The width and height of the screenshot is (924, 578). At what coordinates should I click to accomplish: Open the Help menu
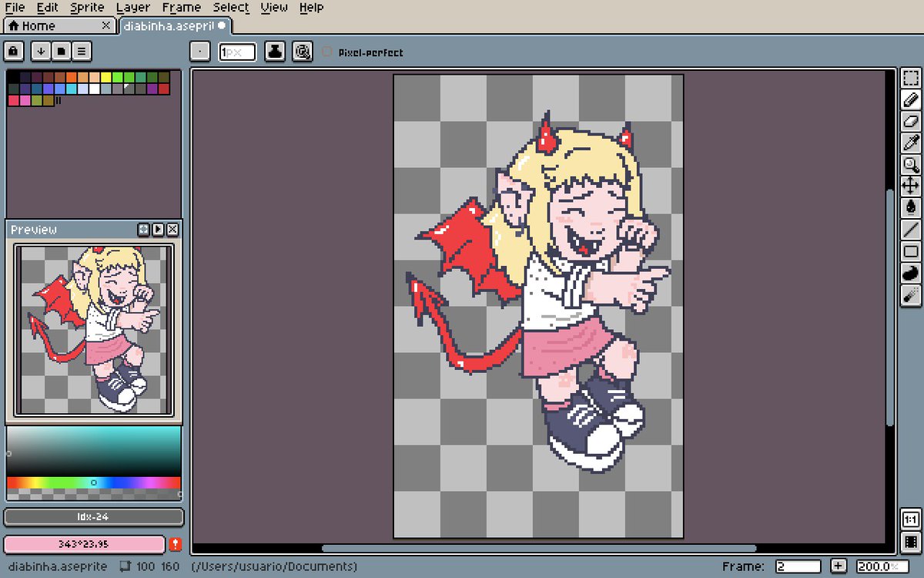click(x=311, y=8)
